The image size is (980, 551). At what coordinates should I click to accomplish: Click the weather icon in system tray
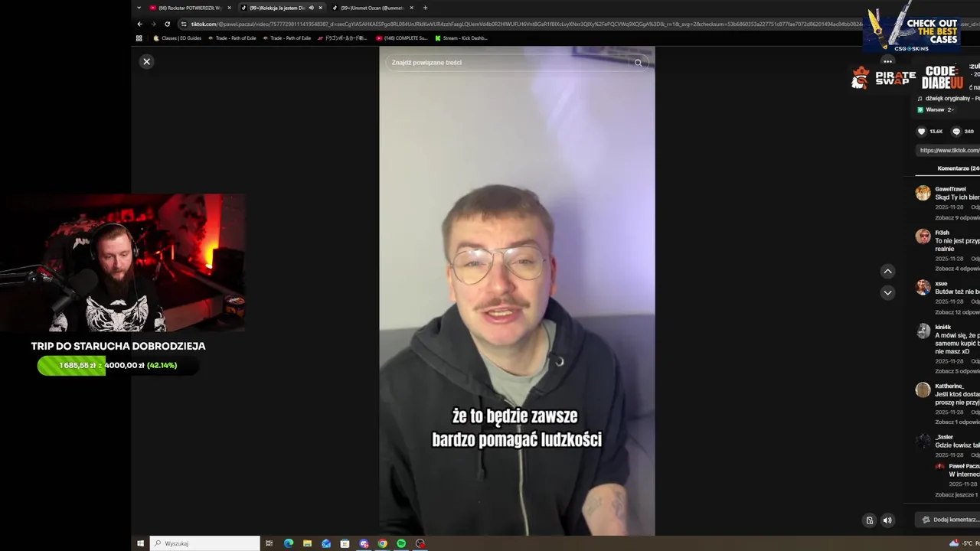point(954,543)
